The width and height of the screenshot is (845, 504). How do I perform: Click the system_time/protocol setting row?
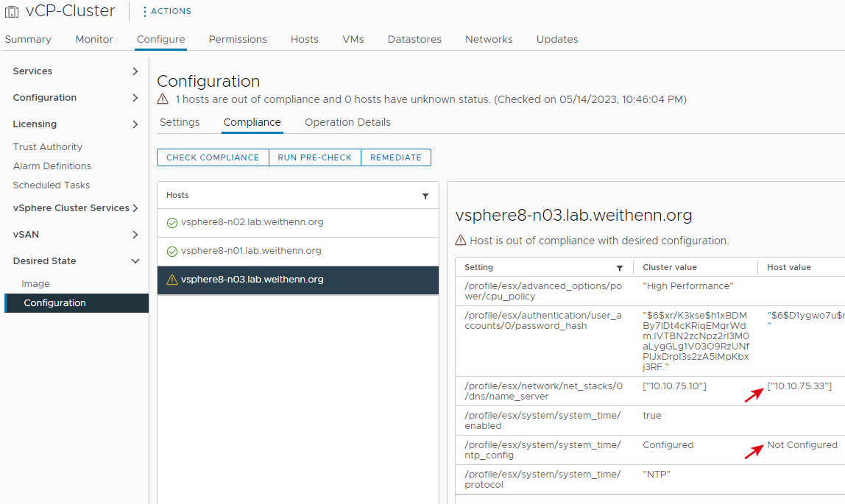click(x=650, y=479)
